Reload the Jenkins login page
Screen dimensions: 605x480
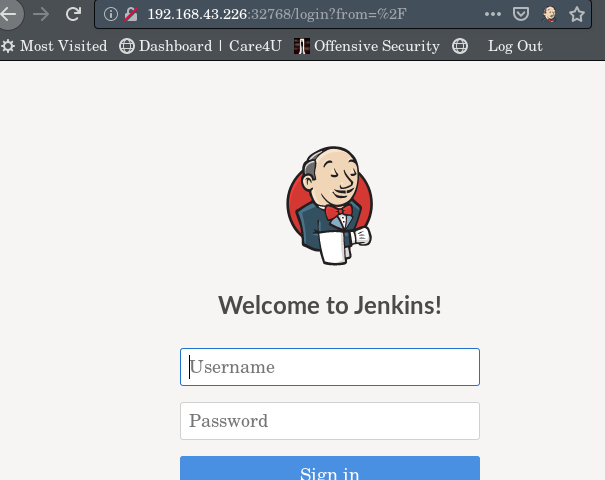73,14
